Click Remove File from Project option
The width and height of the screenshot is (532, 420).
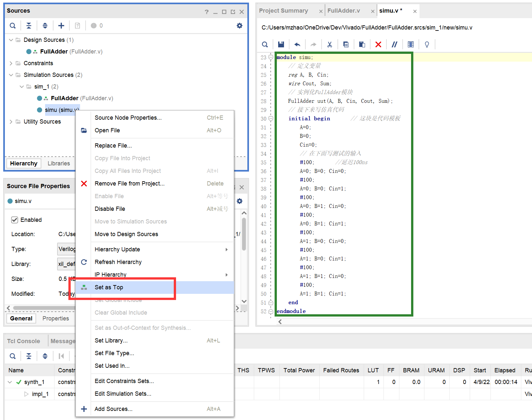[129, 184]
